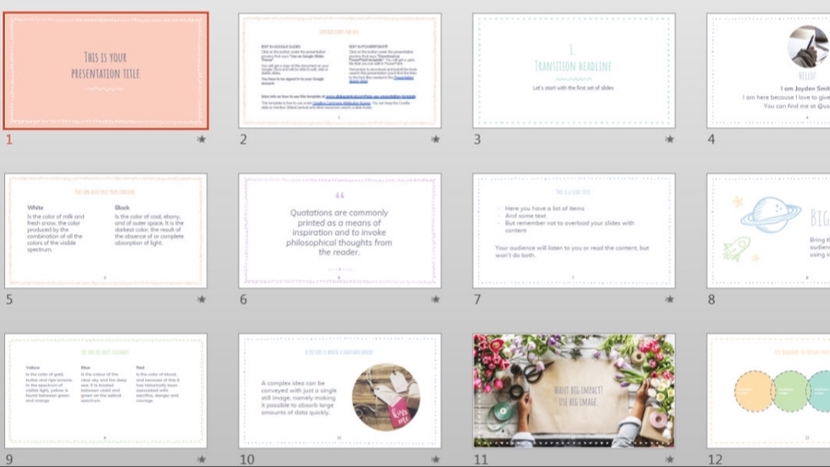Click the transition star icon under slide 9

[201, 459]
